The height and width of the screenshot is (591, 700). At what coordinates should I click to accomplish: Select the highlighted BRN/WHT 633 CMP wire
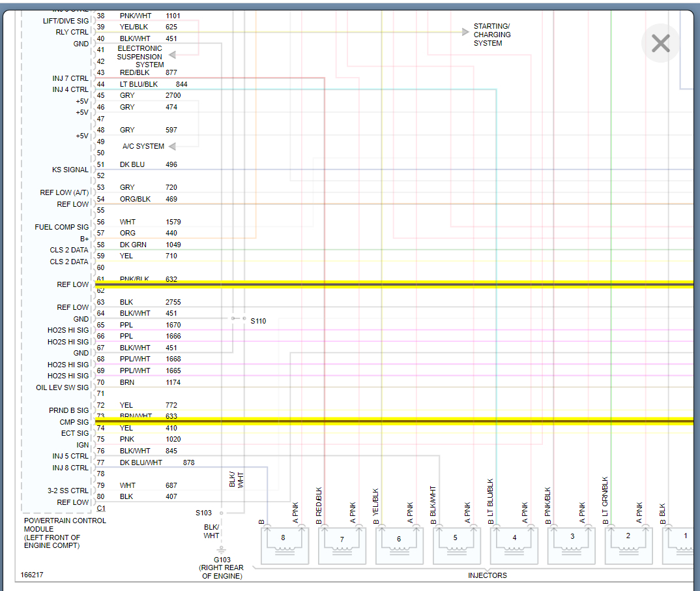(x=391, y=421)
